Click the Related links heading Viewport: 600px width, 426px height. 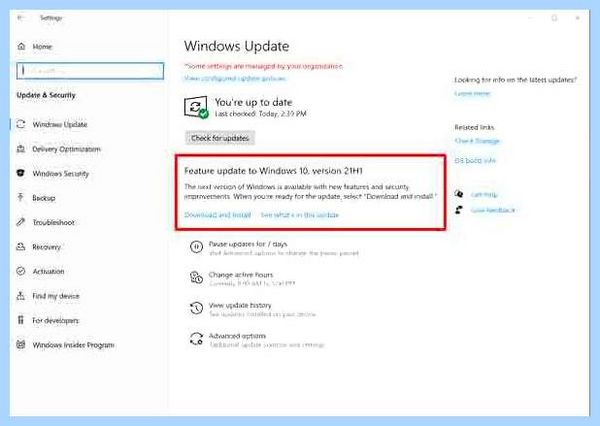point(474,127)
